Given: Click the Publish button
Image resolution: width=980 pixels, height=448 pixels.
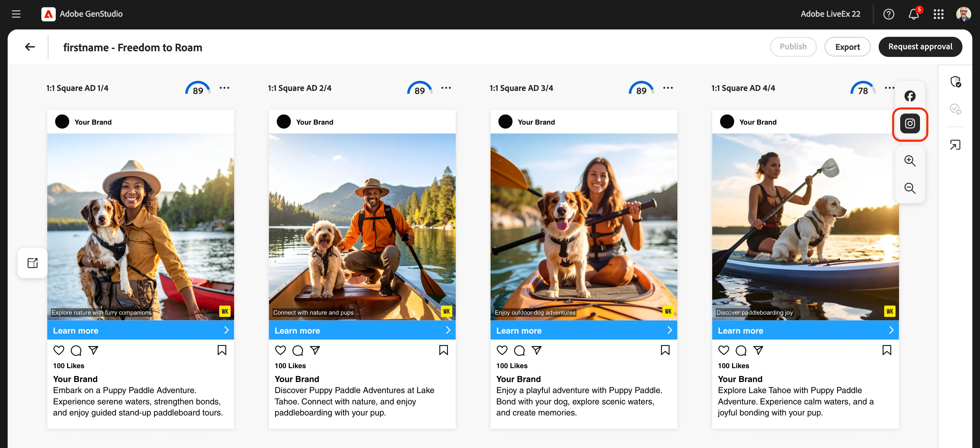Looking at the screenshot, I should 793,47.
